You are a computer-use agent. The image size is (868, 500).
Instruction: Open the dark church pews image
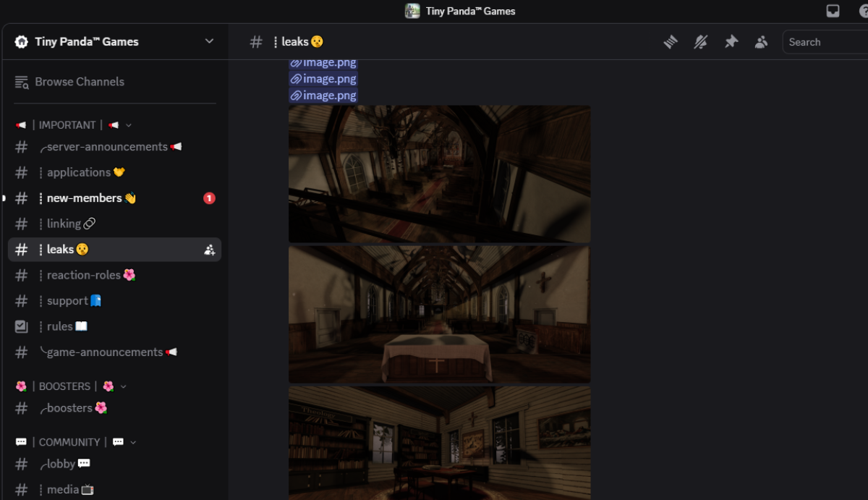point(439,174)
